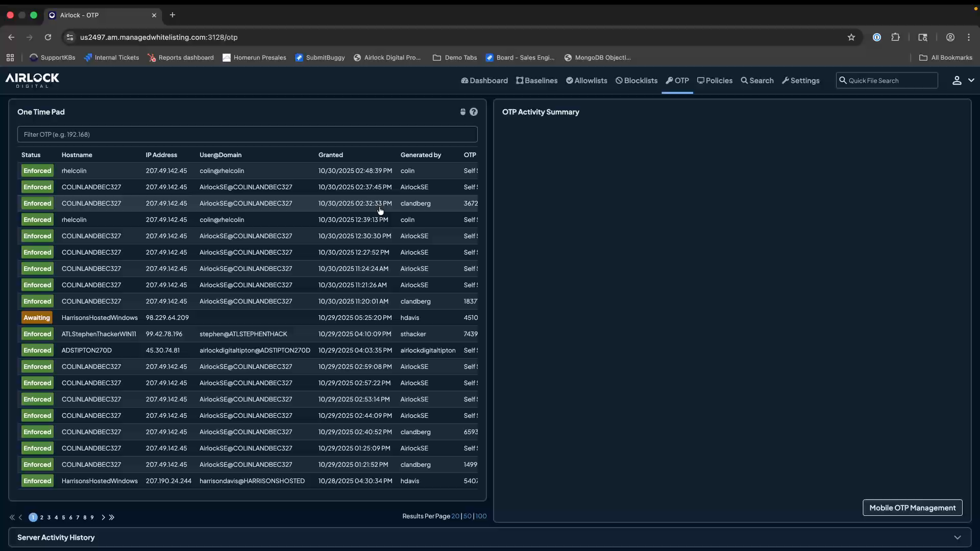The image size is (980, 551).
Task: Expand the Server Activity History panel
Action: tap(958, 537)
